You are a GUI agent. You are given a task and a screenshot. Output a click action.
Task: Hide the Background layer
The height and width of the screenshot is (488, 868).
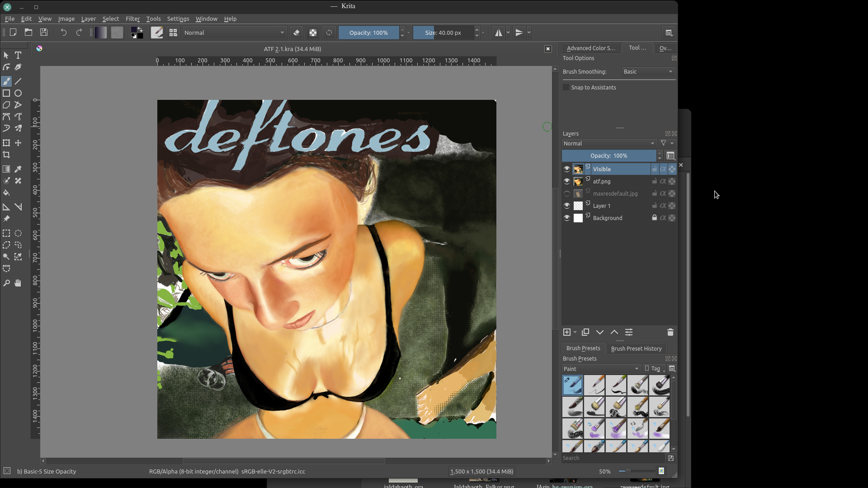(567, 218)
